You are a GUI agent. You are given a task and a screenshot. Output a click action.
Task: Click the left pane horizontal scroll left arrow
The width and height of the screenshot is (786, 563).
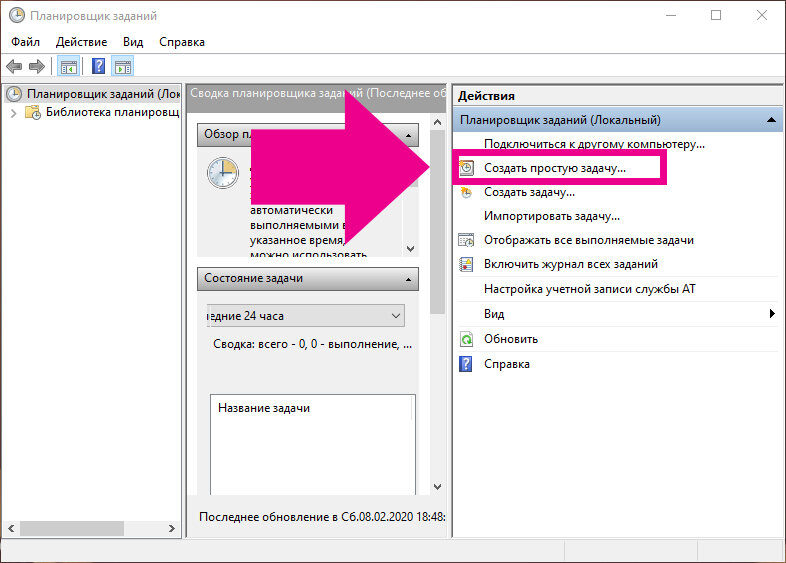[11, 528]
